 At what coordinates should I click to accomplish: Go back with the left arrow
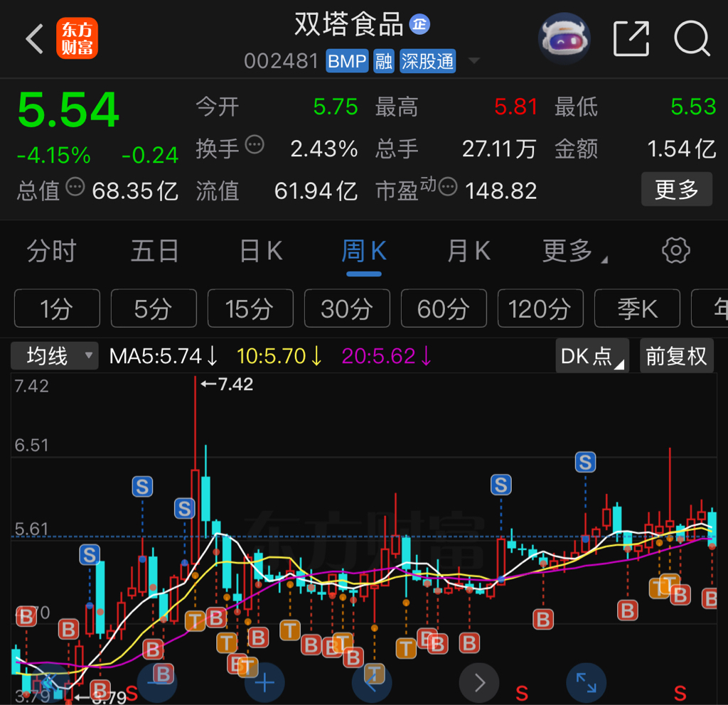pos(35,39)
